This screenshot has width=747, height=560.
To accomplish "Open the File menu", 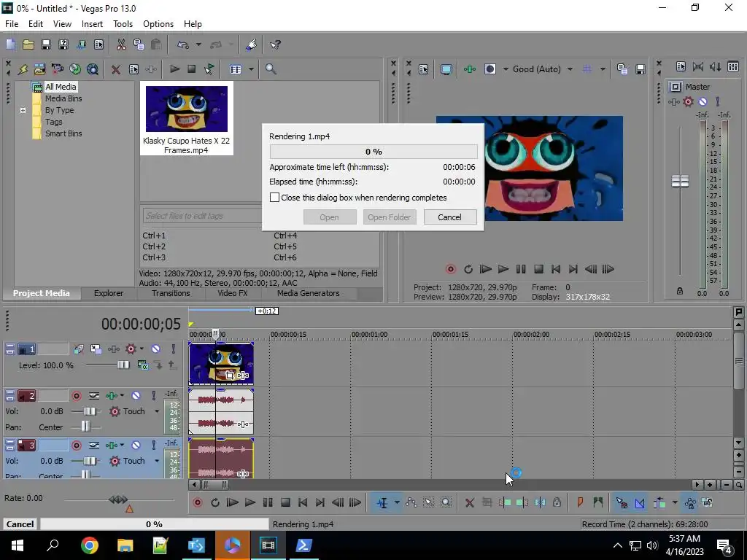I will (12, 24).
